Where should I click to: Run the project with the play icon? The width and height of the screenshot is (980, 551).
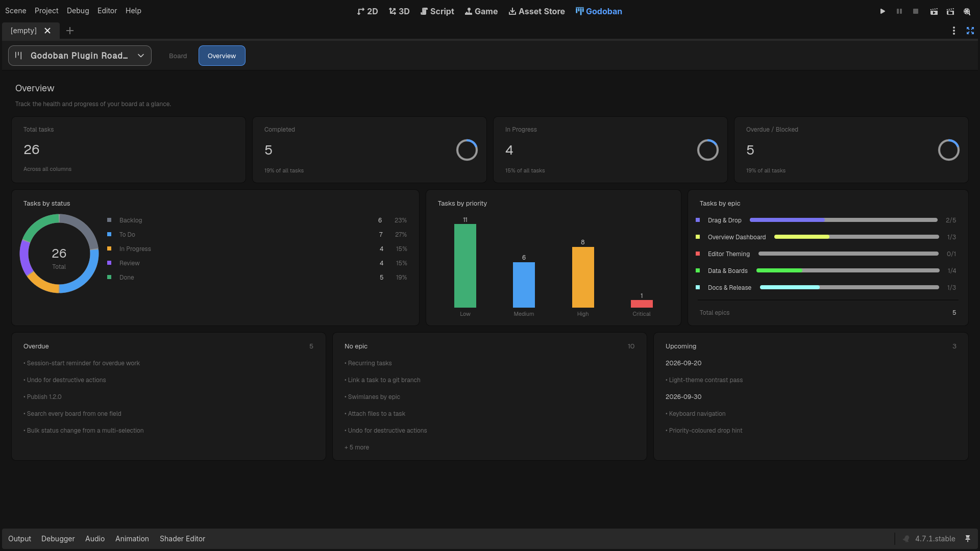(883, 11)
